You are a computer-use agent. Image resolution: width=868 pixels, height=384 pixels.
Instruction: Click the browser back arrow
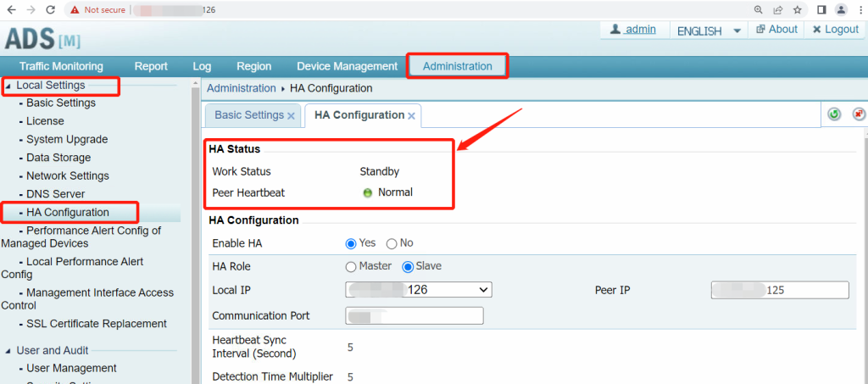point(11,9)
